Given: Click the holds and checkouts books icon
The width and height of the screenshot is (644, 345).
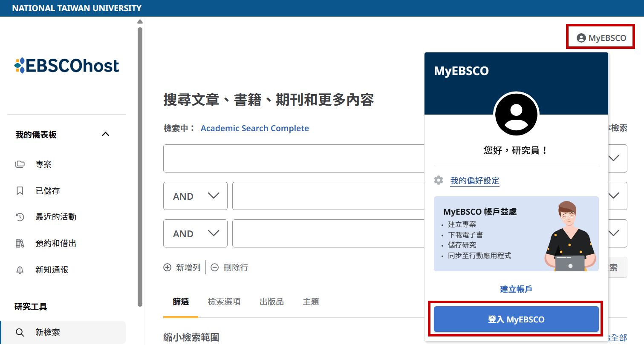Looking at the screenshot, I should pos(20,244).
